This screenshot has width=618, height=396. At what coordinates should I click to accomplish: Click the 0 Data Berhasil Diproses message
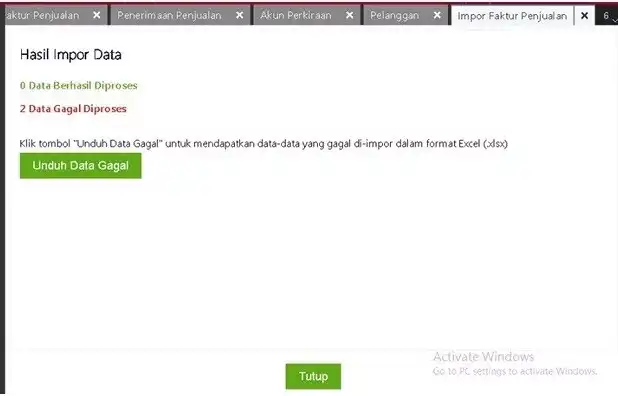(78, 86)
